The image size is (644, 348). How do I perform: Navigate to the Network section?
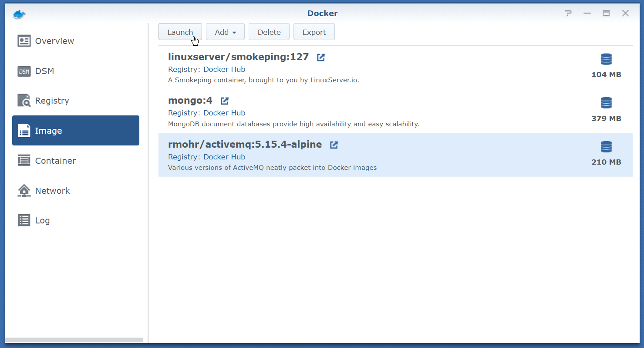52,191
